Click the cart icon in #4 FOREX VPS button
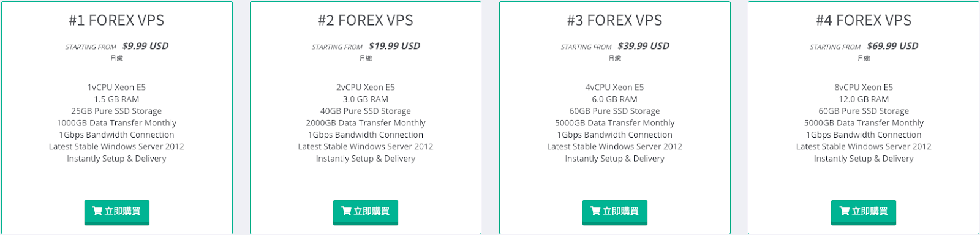This screenshot has height=235, width=980. (844, 211)
